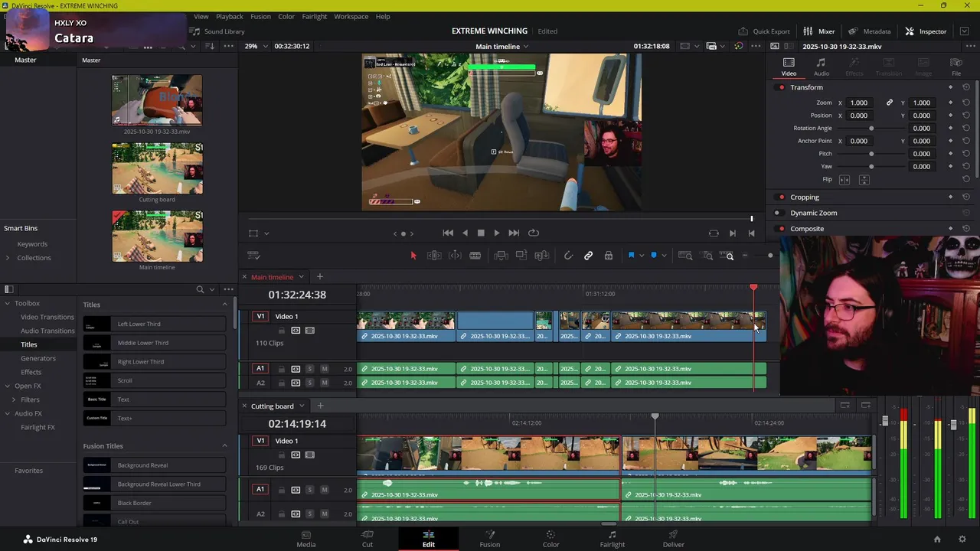Jump to first frame in viewer
The image size is (980, 551).
(448, 233)
